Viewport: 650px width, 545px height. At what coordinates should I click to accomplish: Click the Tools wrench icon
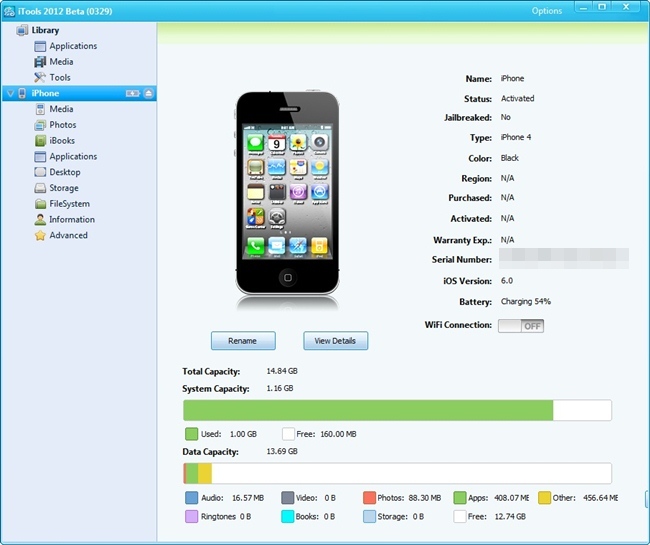pos(40,78)
